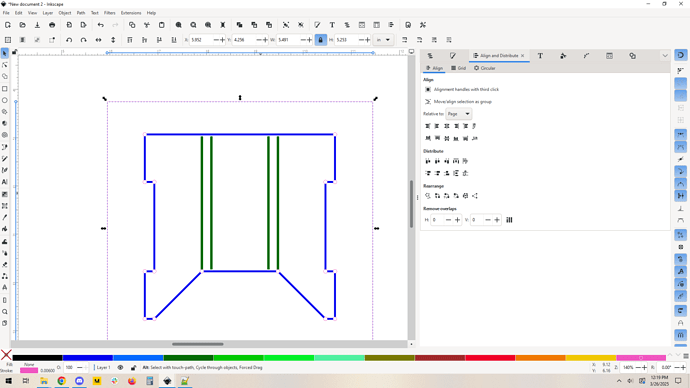690x388 pixels.
Task: Increase horizontal overlap H value
Action: coord(457,220)
